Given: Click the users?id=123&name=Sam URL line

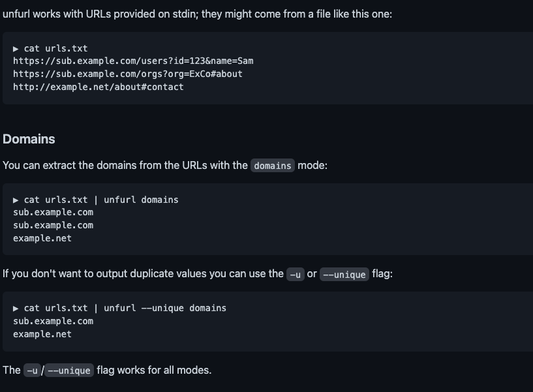Looking at the screenshot, I should [x=133, y=61].
